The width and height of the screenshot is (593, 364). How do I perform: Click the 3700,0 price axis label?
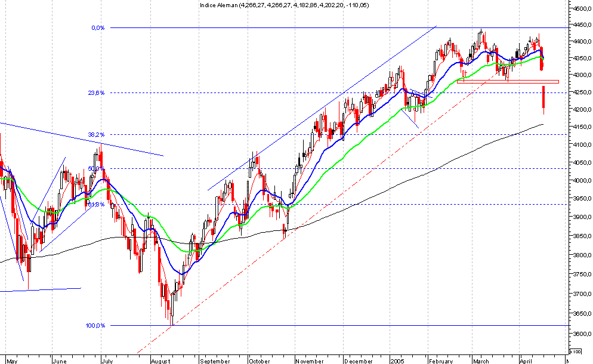pos(582,294)
